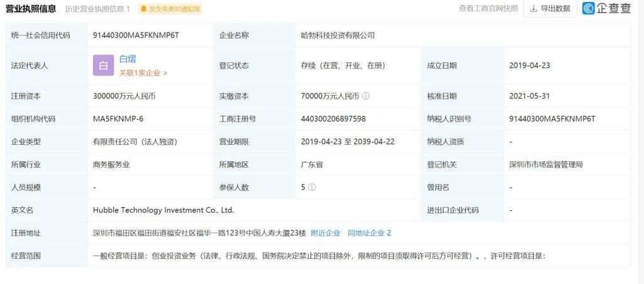Click the 导出数据 export button

point(550,9)
